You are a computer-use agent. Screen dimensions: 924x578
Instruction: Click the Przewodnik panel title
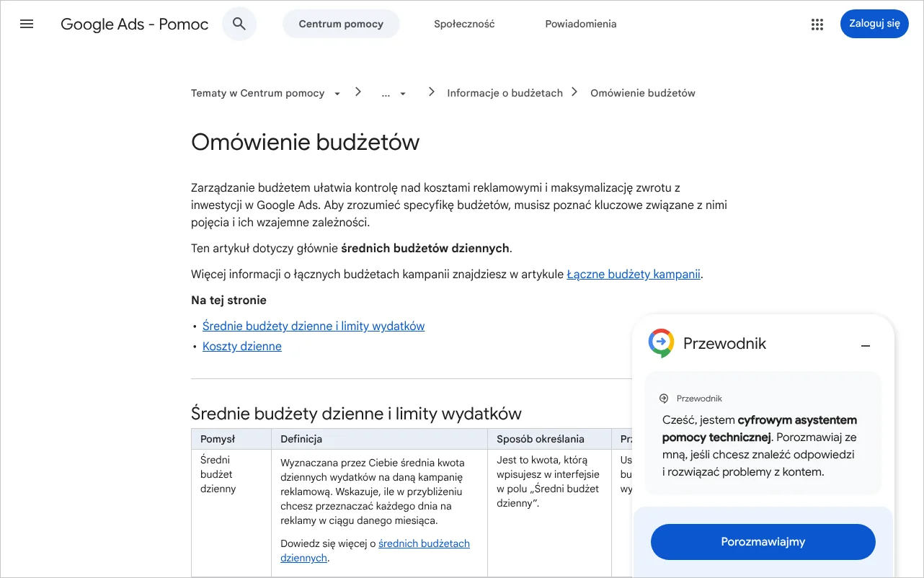click(724, 344)
